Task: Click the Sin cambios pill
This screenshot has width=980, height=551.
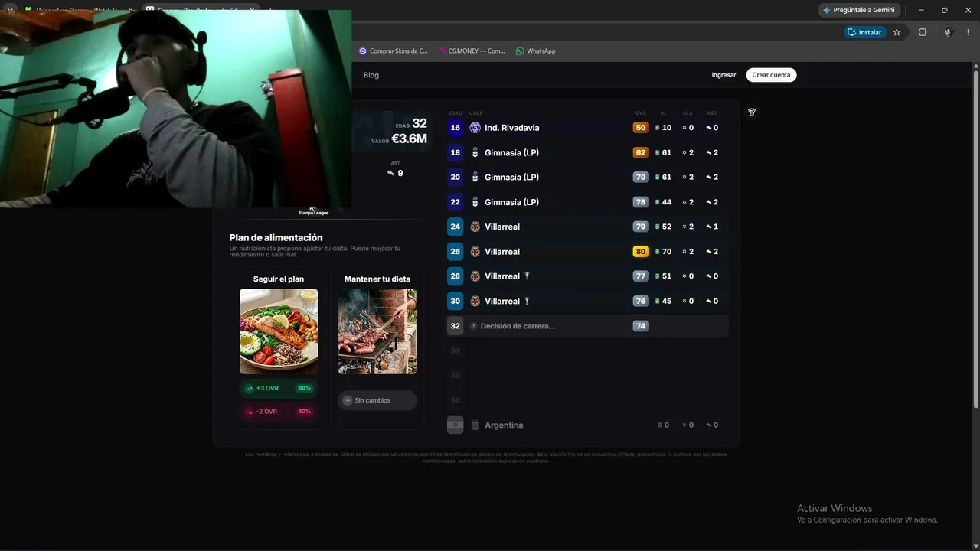Action: pos(377,400)
